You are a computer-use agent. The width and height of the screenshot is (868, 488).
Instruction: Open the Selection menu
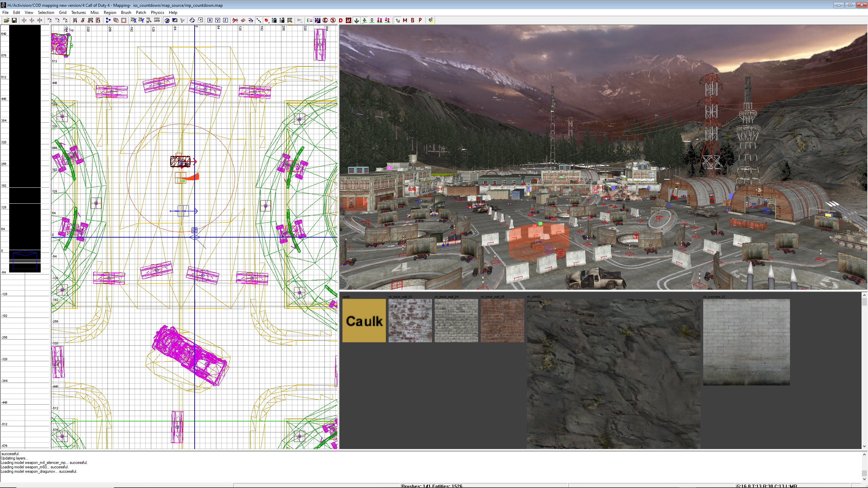point(46,13)
